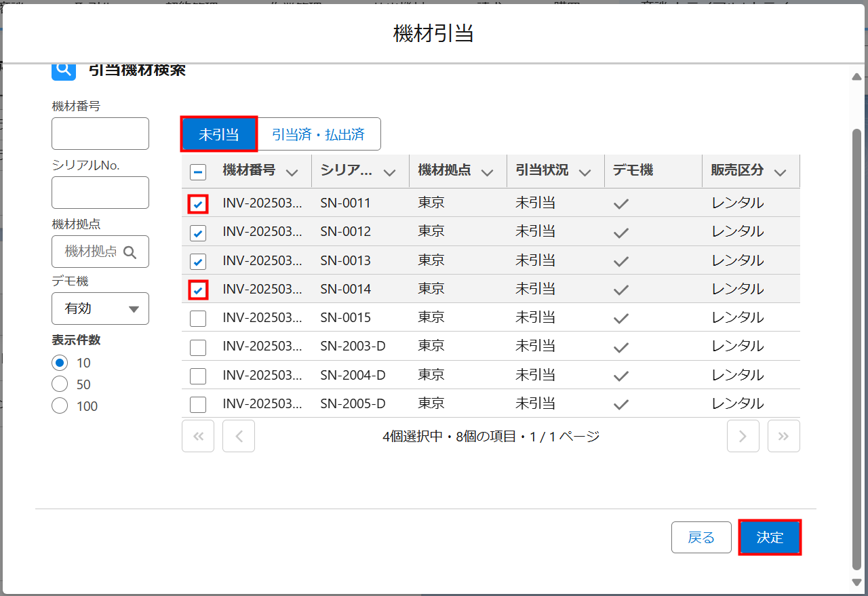The image size is (868, 596).
Task: Open the 引当状況 column menu chevron
Action: 585,172
